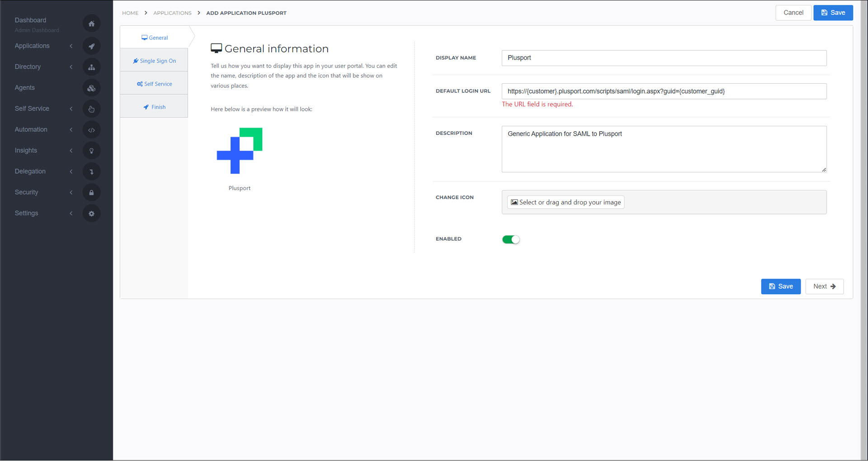Expand the Automation sidebar chevron
This screenshot has width=868, height=461.
click(71, 130)
